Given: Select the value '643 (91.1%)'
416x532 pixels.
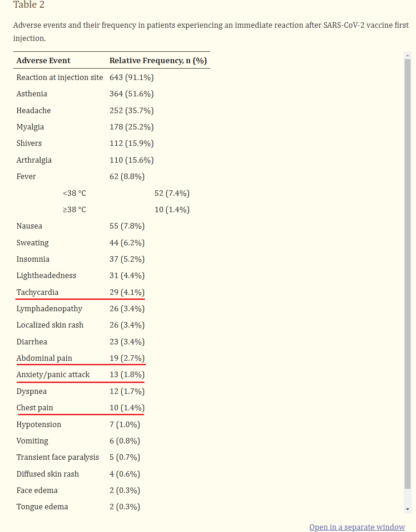Looking at the screenshot, I should (x=132, y=77).
